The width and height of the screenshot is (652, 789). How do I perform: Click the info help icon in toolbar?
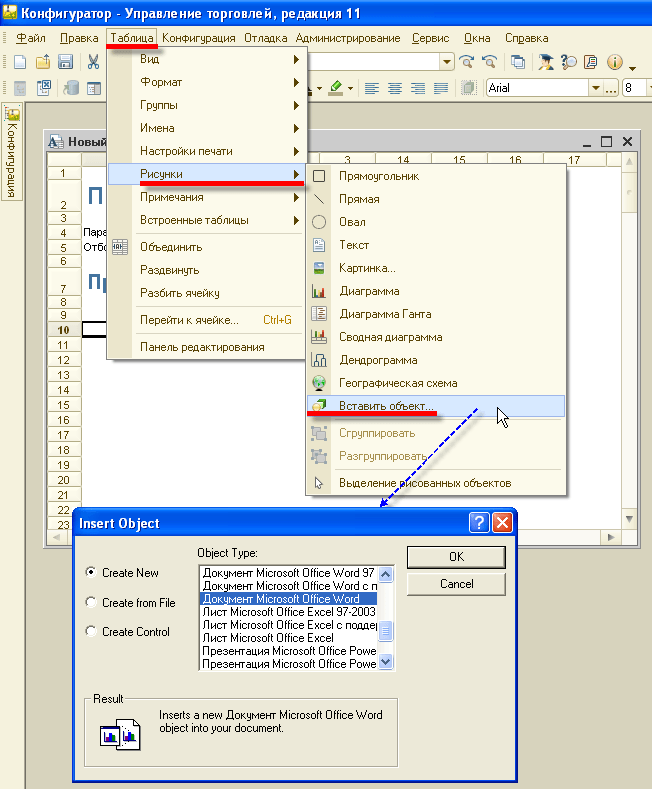point(615,62)
